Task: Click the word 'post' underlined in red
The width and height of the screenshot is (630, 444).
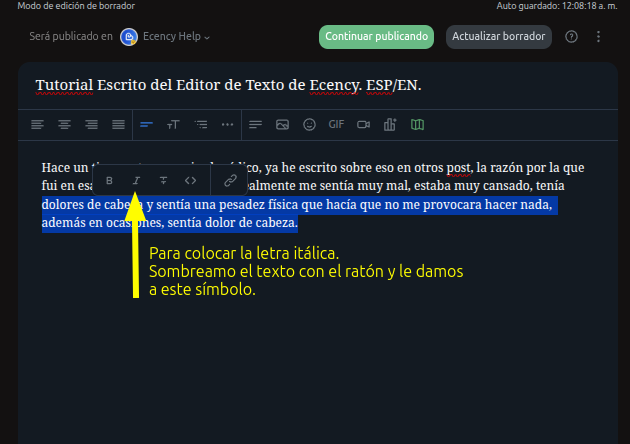Action: [458, 168]
